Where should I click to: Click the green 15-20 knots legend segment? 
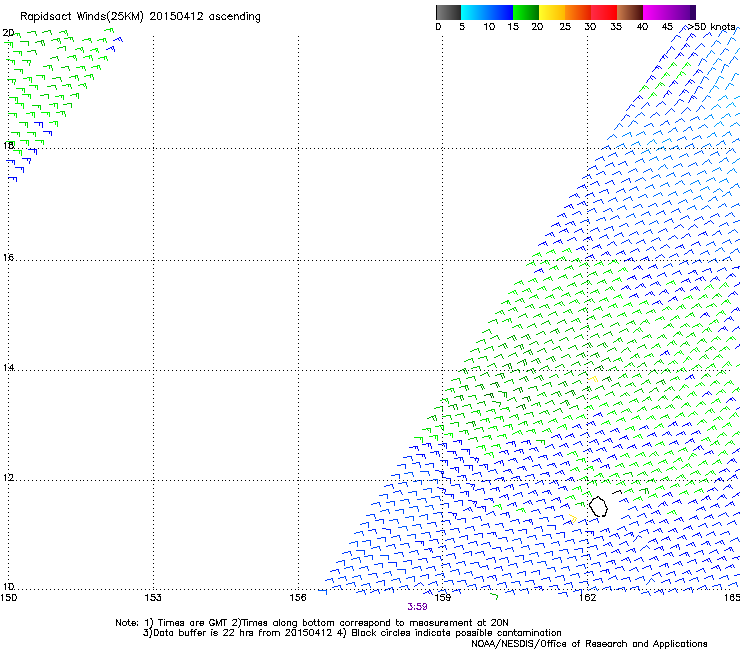tap(526, 12)
